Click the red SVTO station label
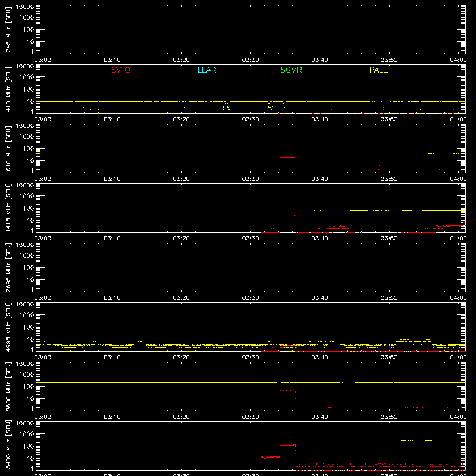This screenshot has height=476, width=476. (121, 70)
